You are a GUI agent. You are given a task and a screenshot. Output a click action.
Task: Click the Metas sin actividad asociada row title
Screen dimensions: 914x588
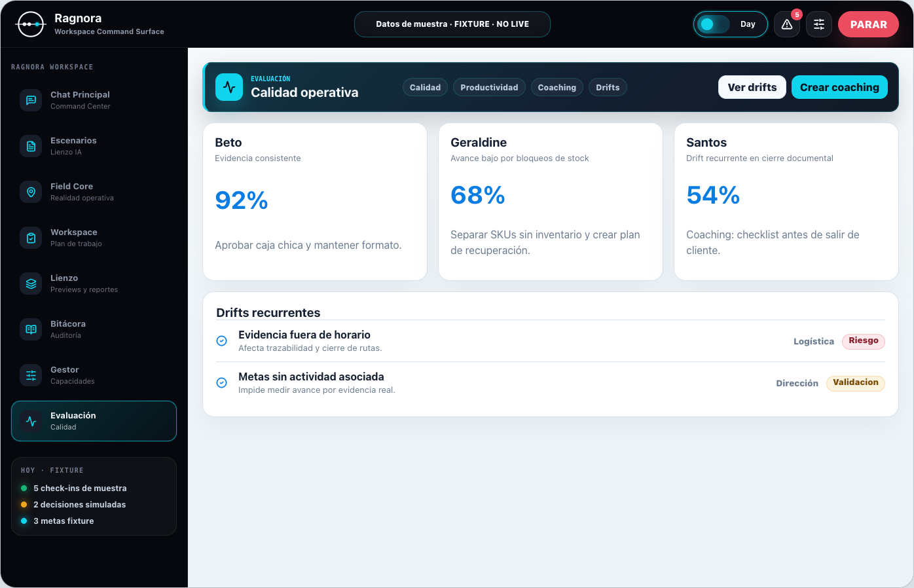[x=311, y=377]
